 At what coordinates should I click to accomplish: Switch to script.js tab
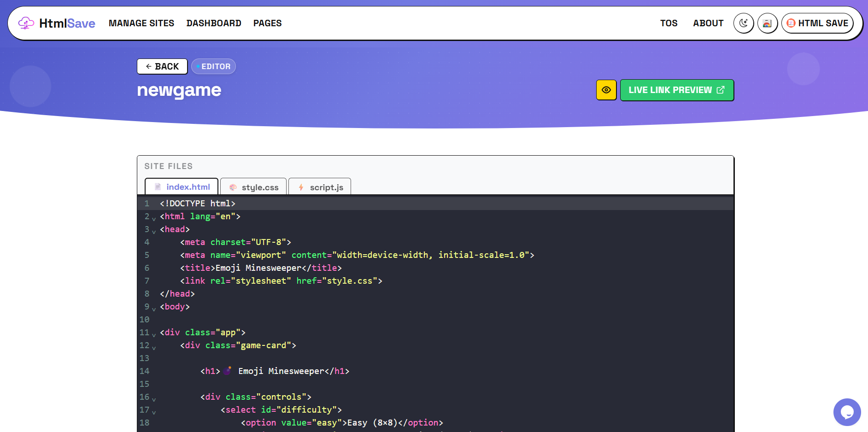click(x=320, y=187)
